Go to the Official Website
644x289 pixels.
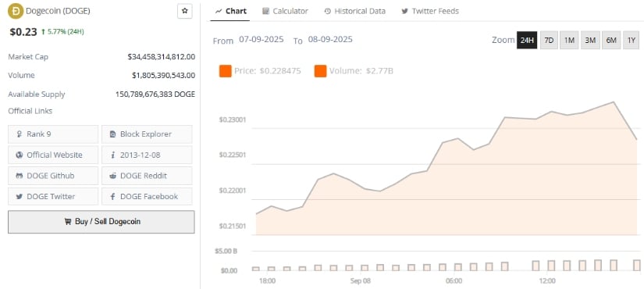(53, 155)
